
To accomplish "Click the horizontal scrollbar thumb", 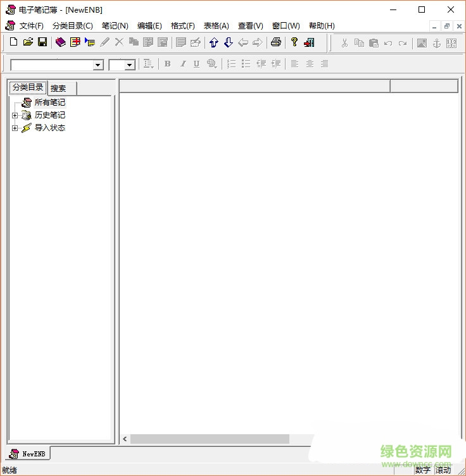I will (210, 439).
